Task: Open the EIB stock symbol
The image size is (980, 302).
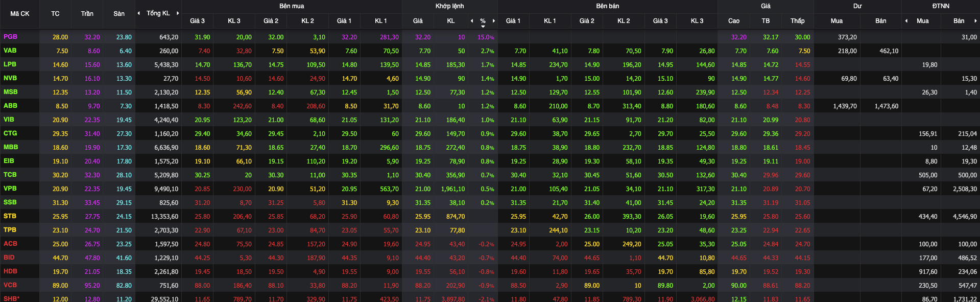Action: tap(9, 161)
